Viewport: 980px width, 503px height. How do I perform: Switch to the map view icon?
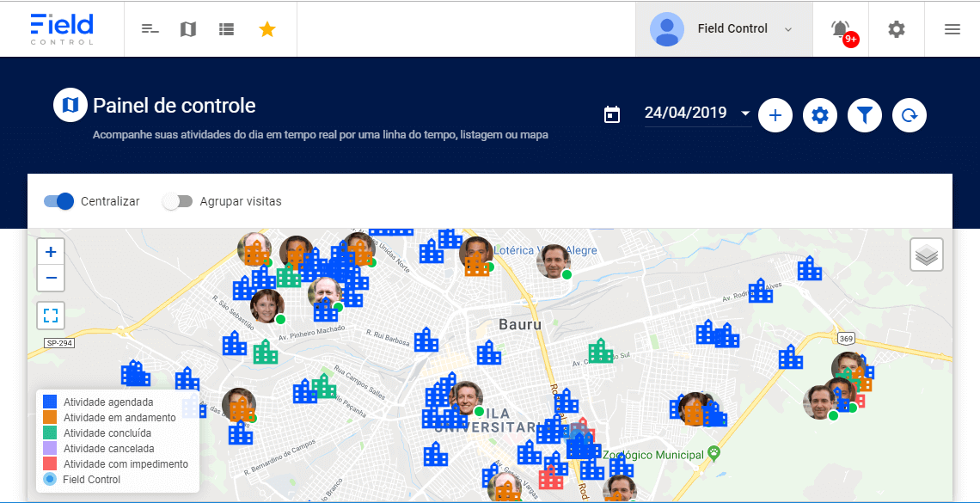pos(188,28)
